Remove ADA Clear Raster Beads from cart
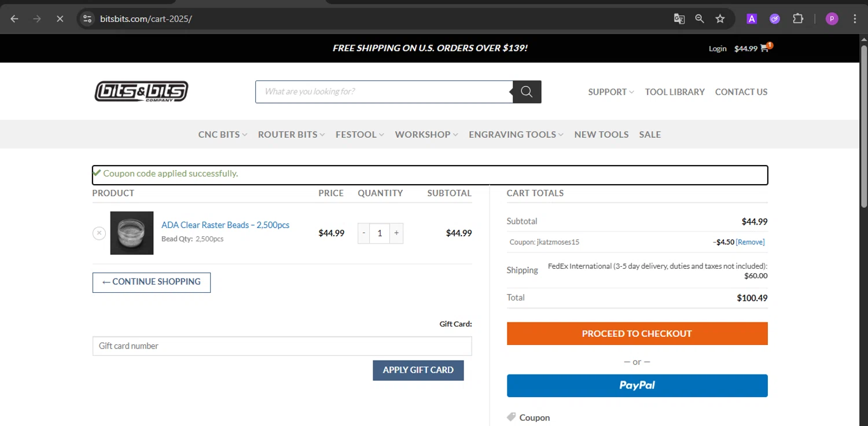 coord(99,233)
